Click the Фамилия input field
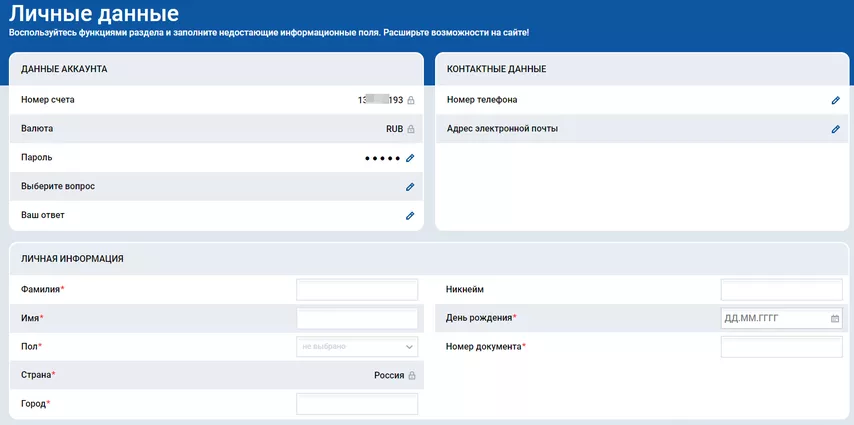The height and width of the screenshot is (425, 854). tap(357, 290)
